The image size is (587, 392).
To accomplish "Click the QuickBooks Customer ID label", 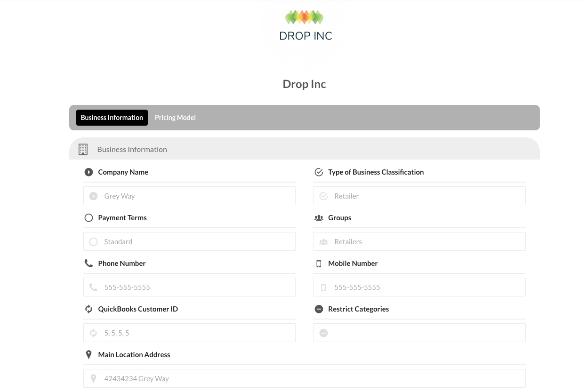I will tap(138, 309).
